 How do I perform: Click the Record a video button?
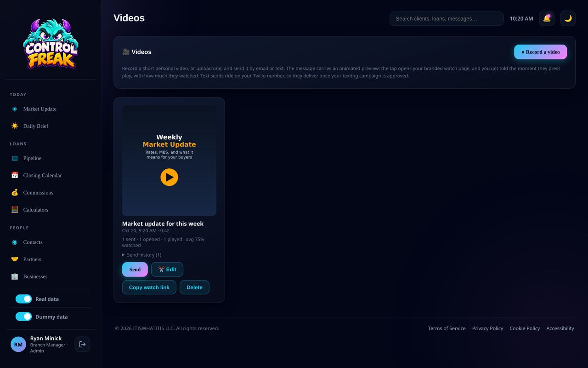(x=541, y=52)
